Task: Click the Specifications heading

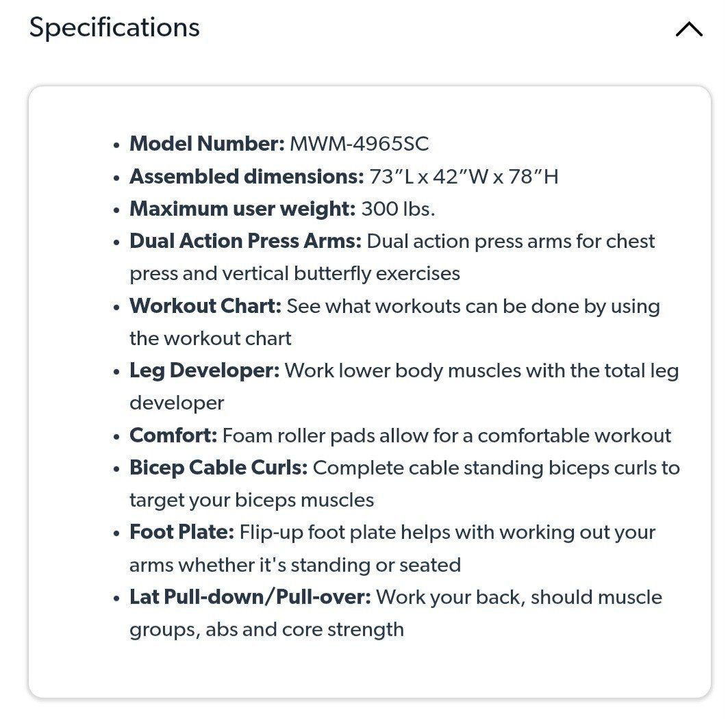Action: [114, 27]
